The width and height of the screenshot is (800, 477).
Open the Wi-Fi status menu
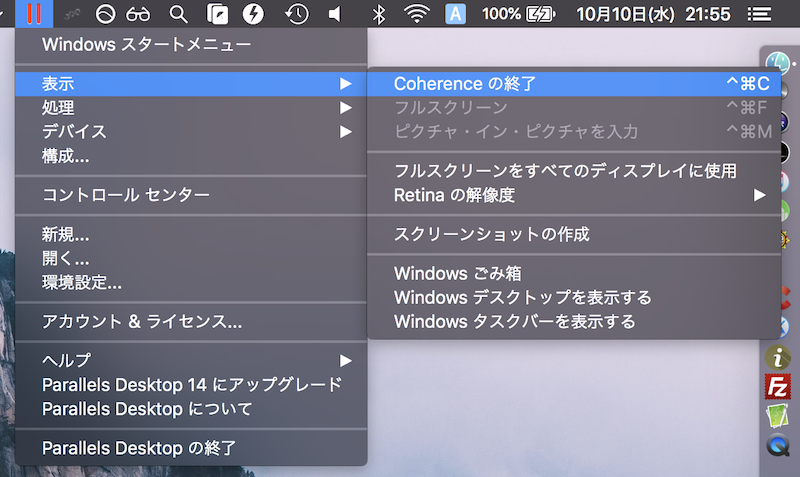(x=416, y=14)
